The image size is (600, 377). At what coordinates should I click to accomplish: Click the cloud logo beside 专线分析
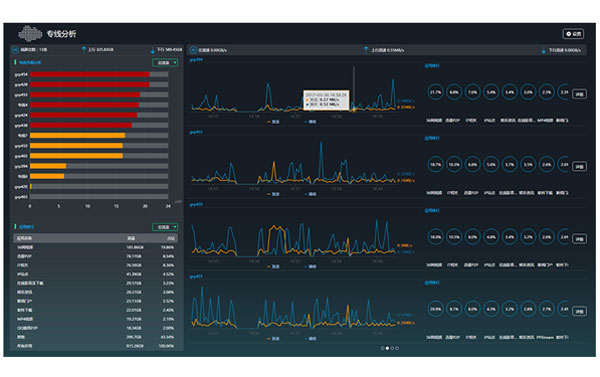coord(30,34)
